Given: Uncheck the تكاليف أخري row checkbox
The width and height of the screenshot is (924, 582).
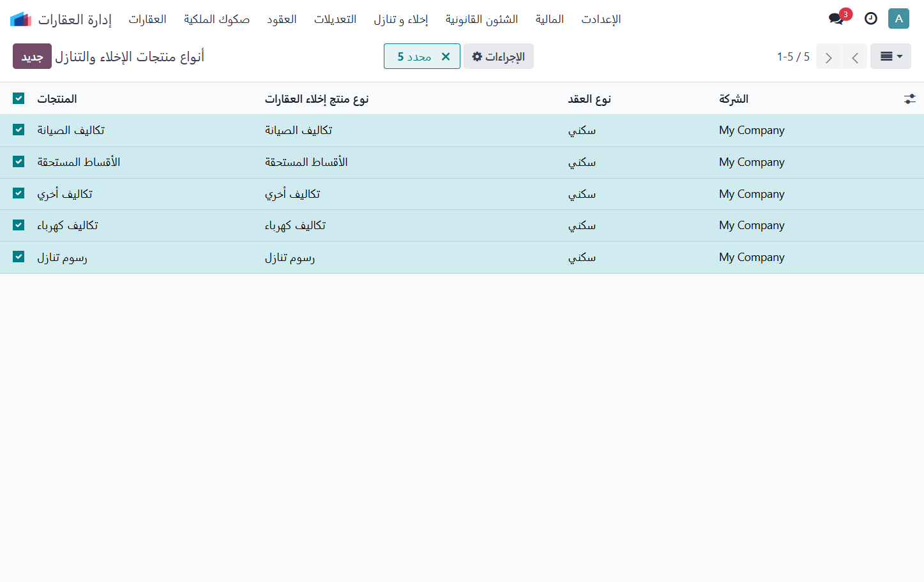Looking at the screenshot, I should (19, 193).
